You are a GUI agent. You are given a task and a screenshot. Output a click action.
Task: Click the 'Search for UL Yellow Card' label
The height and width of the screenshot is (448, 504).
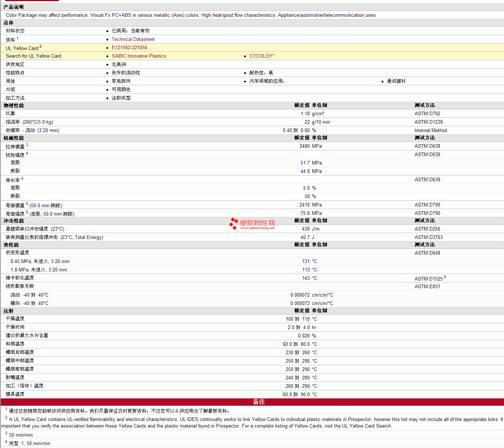pos(34,56)
